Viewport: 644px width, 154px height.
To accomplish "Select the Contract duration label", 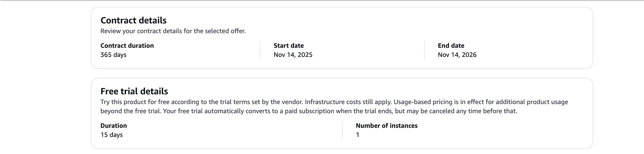I will [x=127, y=46].
